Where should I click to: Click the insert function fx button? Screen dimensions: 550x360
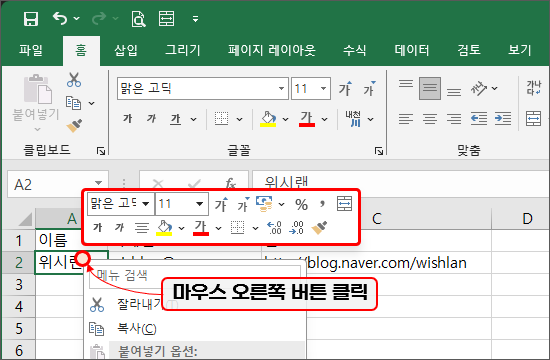tap(230, 183)
